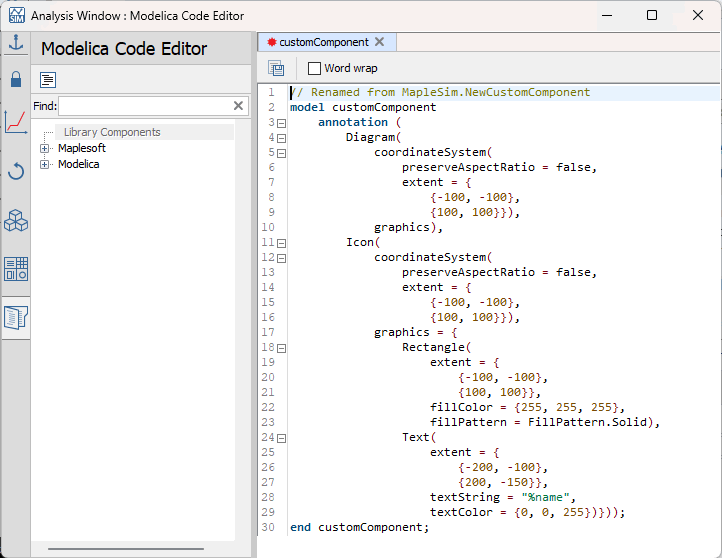This screenshot has height=558, width=722.
Task: Click the grid layout sidebar icon
Action: tap(15, 268)
